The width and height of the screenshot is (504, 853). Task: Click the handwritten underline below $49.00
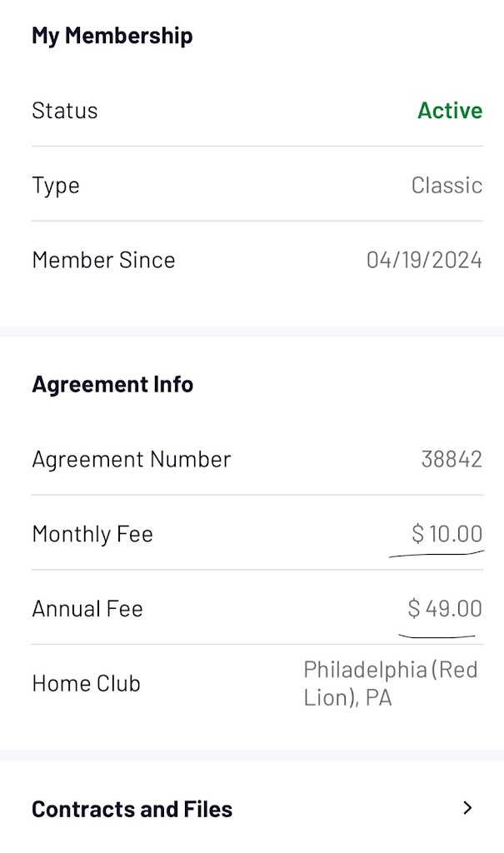[x=437, y=636]
